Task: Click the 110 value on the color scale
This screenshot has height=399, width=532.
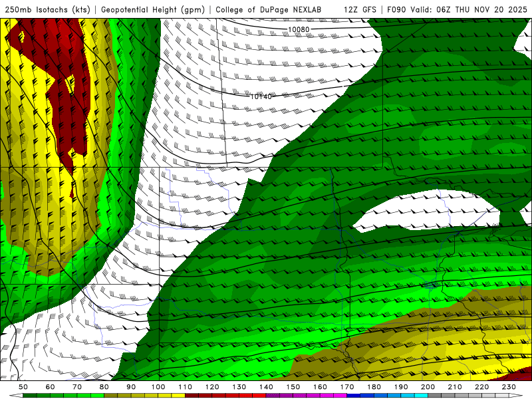Action: point(185,387)
